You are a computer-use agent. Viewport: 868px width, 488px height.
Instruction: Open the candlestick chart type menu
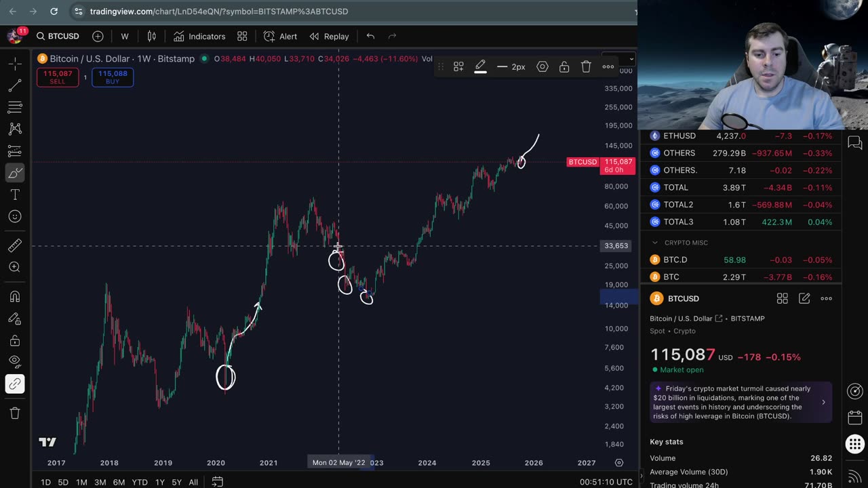coord(152,36)
